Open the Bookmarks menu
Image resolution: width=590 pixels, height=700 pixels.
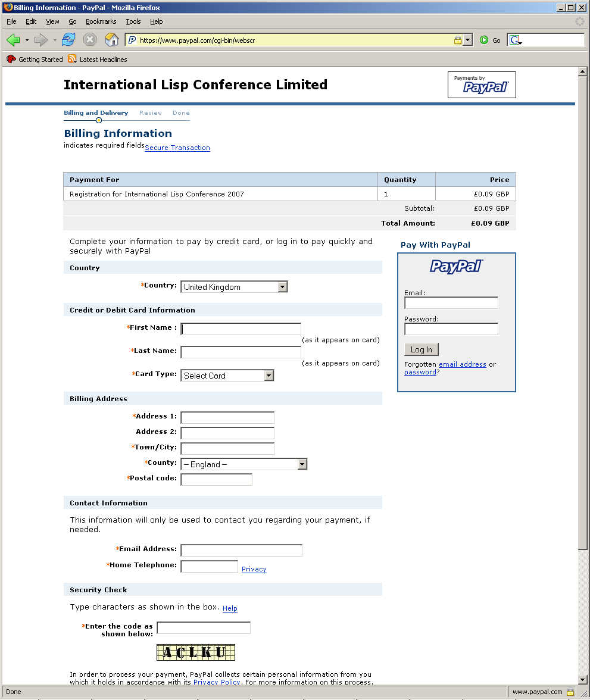coord(101,21)
